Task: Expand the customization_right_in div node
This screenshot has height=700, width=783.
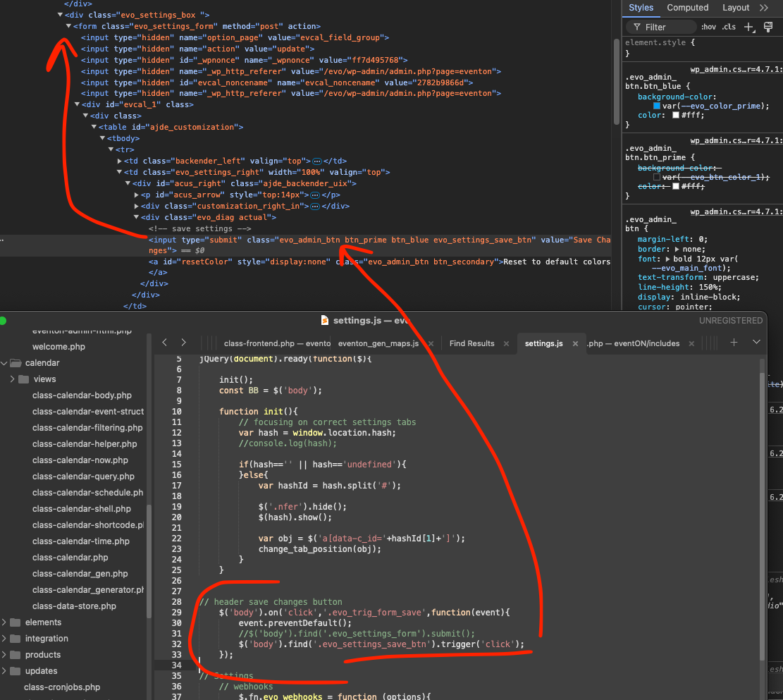Action: 136,206
